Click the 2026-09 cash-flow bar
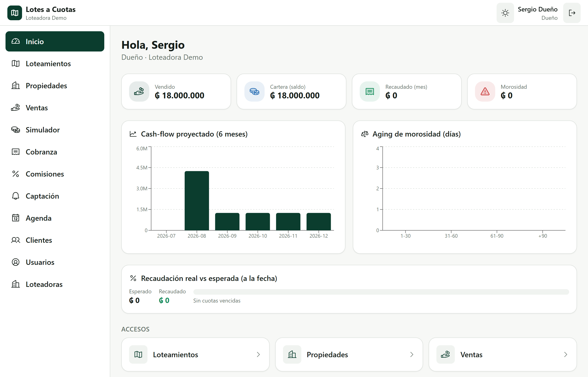The image size is (588, 377). (x=227, y=222)
